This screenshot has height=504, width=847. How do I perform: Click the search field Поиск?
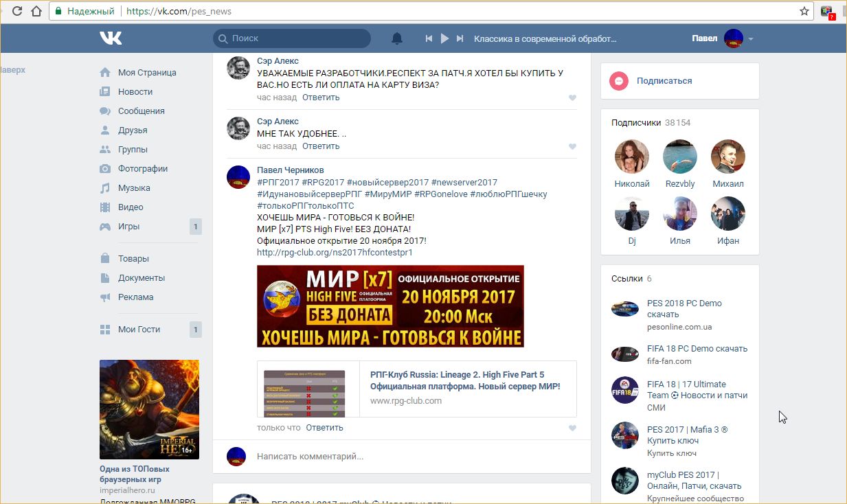[291, 38]
